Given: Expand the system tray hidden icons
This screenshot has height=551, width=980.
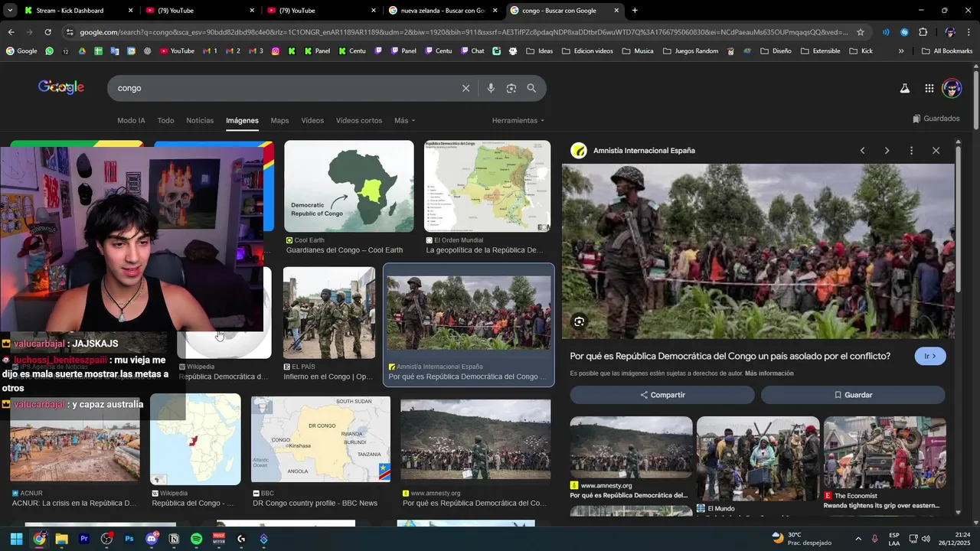Looking at the screenshot, I should tap(857, 539).
